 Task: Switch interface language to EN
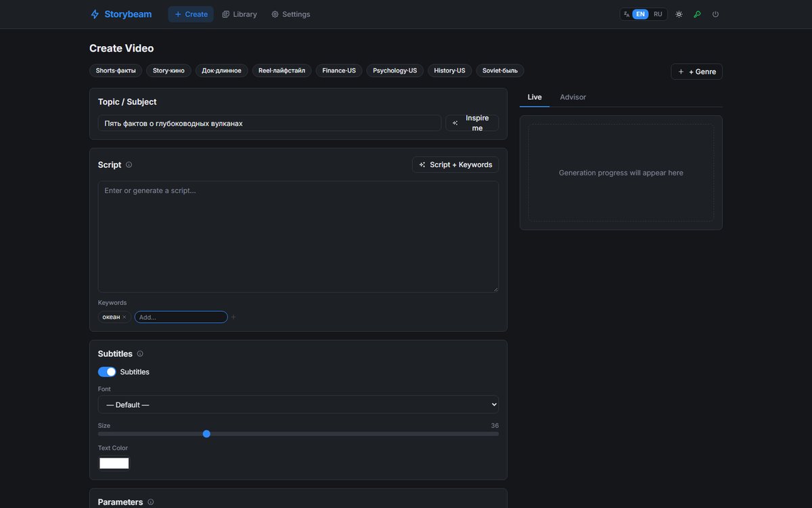tap(640, 14)
